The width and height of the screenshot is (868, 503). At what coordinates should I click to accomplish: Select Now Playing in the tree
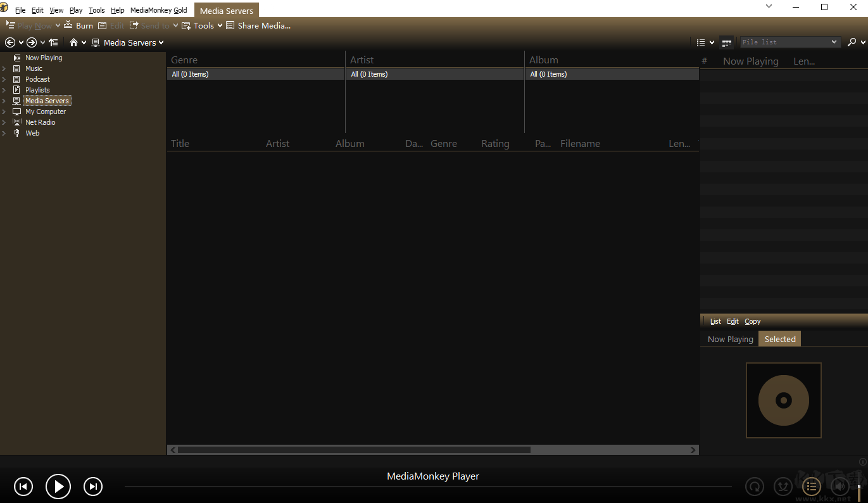44,58
